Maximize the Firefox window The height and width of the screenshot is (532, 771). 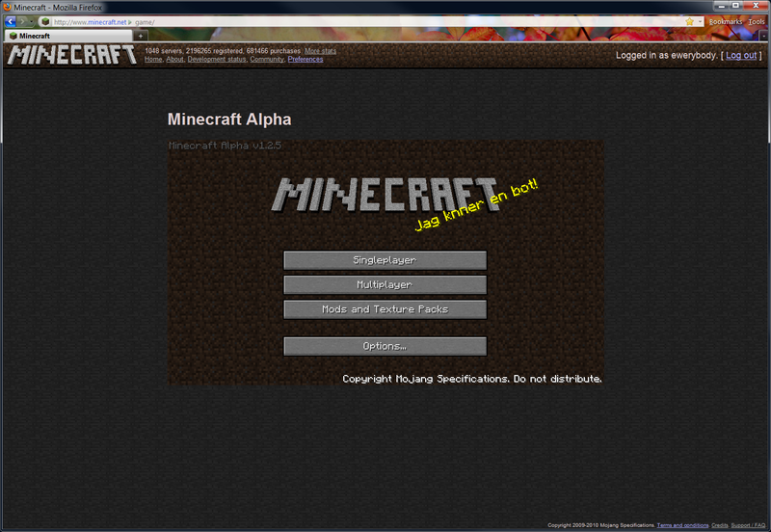point(735,6)
